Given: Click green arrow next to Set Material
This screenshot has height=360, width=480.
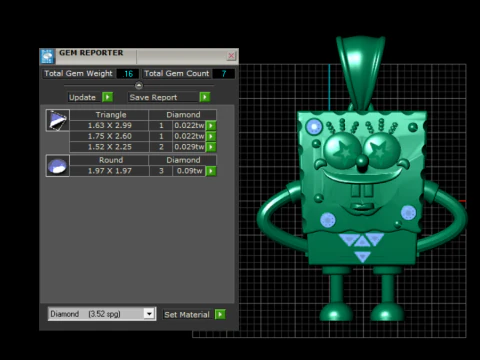Looking at the screenshot, I should (220, 314).
